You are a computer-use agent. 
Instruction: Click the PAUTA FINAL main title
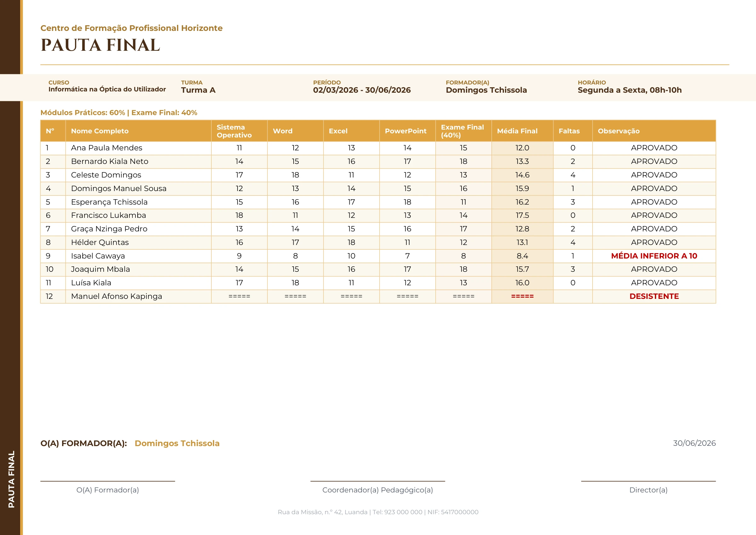tap(100, 45)
